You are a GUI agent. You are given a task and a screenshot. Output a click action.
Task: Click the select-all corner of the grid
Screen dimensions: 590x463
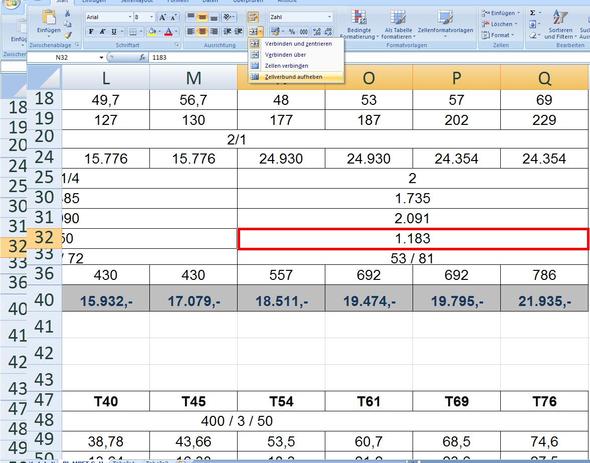pyautogui.click(x=44, y=77)
